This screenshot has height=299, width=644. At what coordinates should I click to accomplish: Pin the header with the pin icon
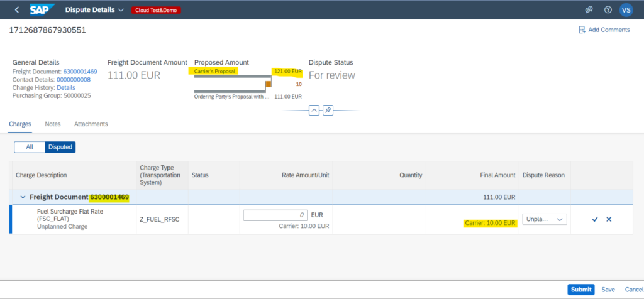[328, 110]
